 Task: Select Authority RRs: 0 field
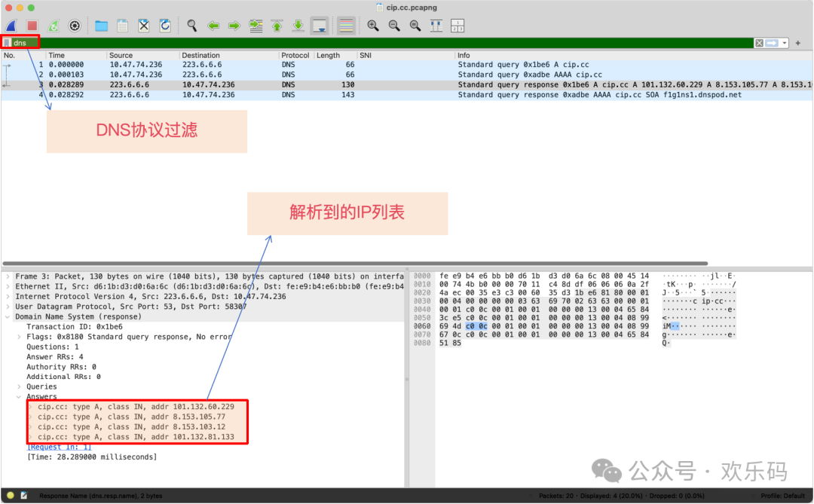61,367
